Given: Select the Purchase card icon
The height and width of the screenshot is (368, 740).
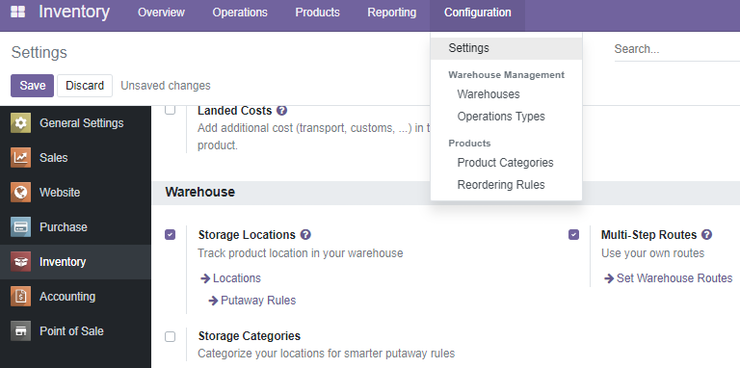Looking at the screenshot, I should [x=20, y=227].
